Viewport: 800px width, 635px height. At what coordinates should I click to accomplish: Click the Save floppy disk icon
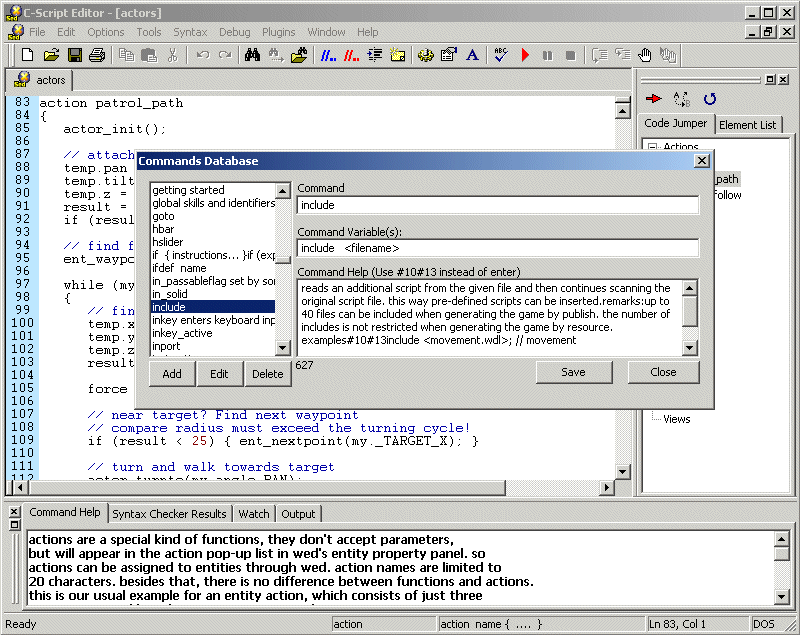(x=75, y=55)
